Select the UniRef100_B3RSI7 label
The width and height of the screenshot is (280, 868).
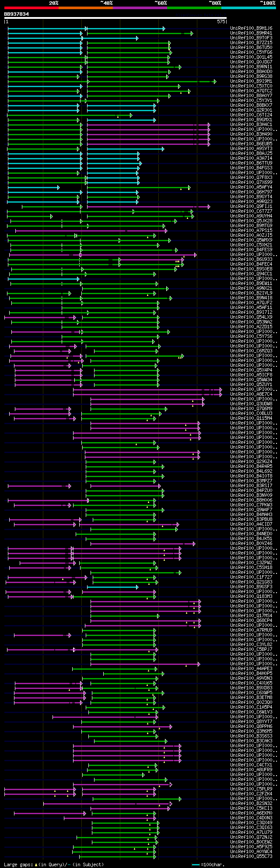pyautogui.click(x=251, y=486)
